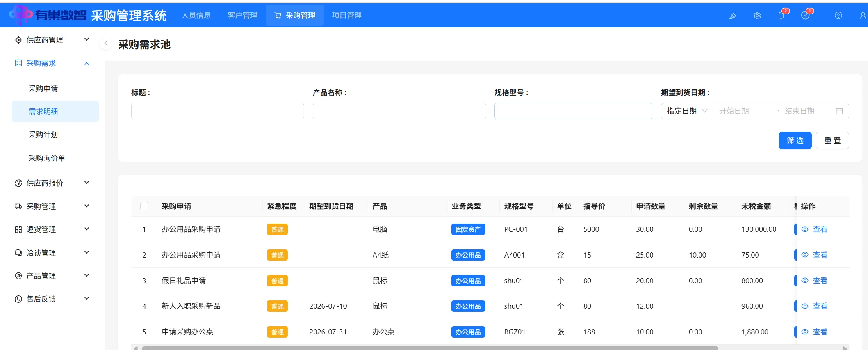Click the eye icon for A4纸 row

coord(805,255)
